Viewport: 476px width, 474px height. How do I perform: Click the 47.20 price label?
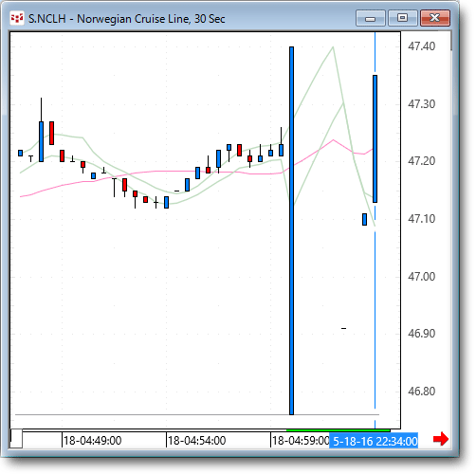click(x=421, y=161)
